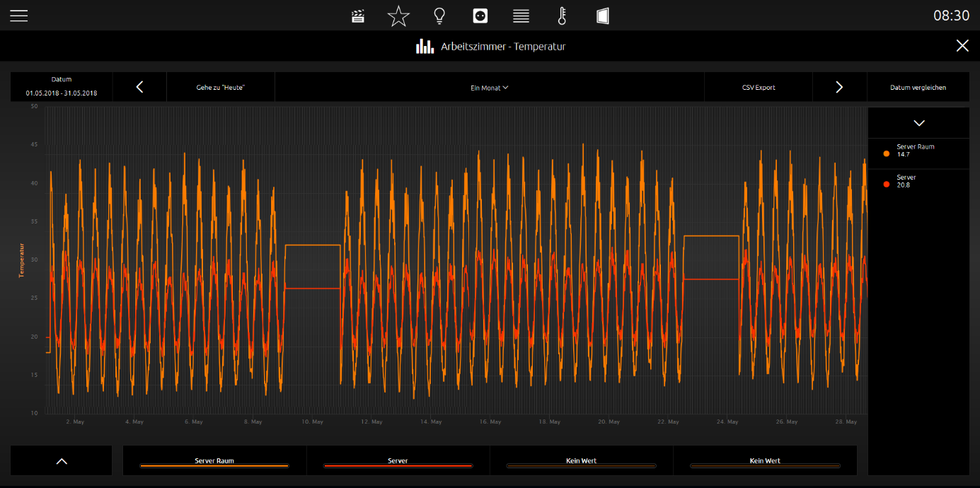
Task: Open the Ein Monat range dropdown
Action: click(490, 88)
